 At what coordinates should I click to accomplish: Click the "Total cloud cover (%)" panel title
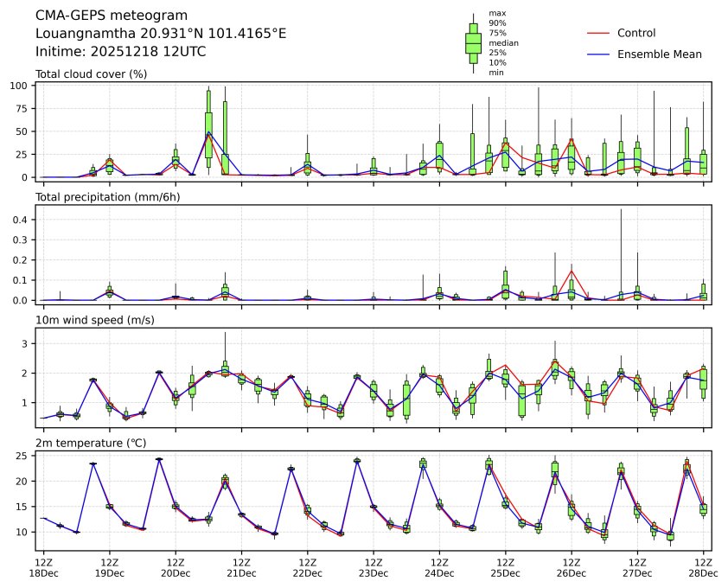point(91,74)
